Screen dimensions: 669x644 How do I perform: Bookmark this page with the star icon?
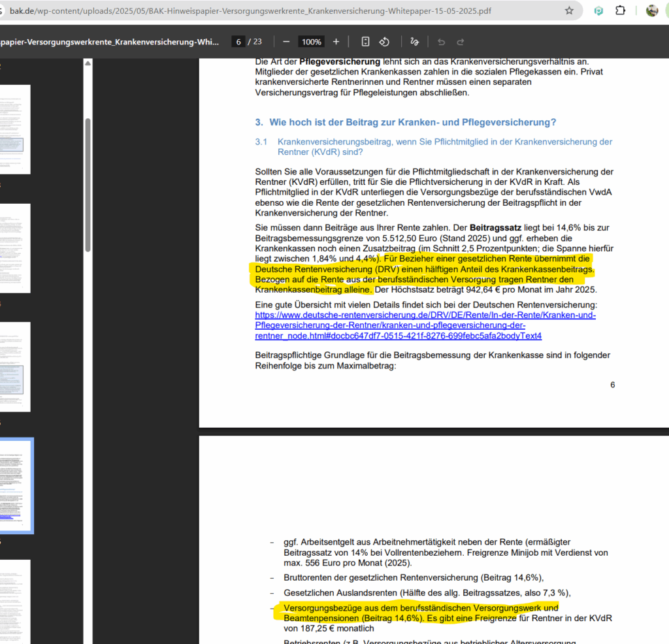(569, 11)
